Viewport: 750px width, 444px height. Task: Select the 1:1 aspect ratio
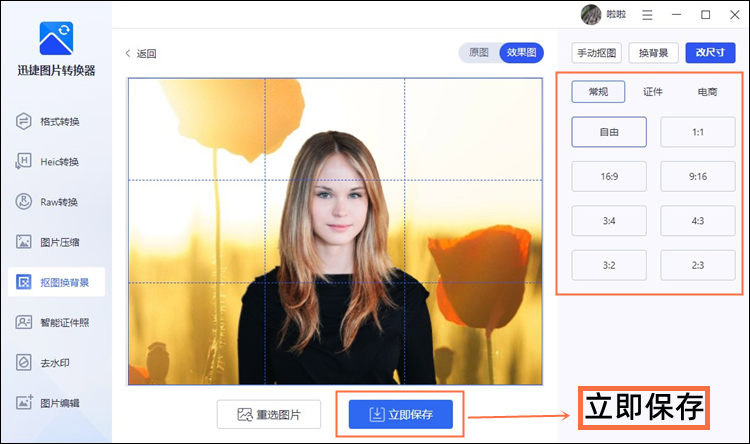pos(698,132)
